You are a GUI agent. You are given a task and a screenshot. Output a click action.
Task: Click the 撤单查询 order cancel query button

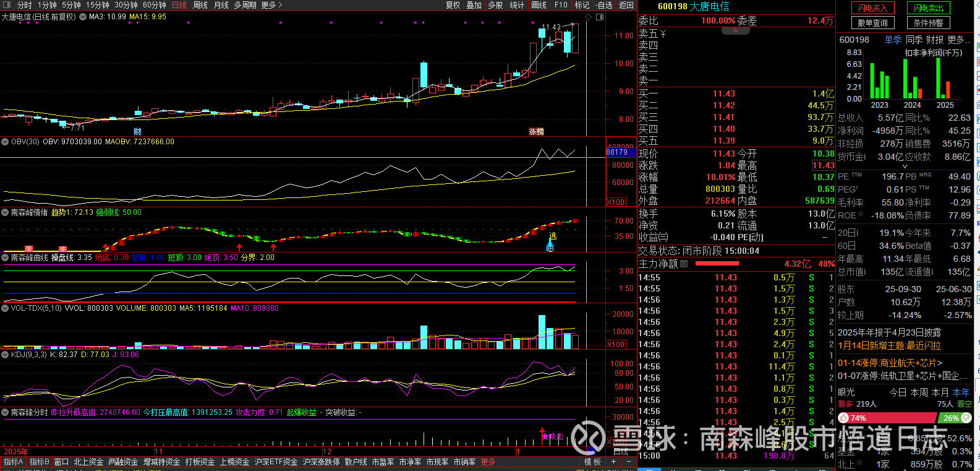tap(872, 23)
